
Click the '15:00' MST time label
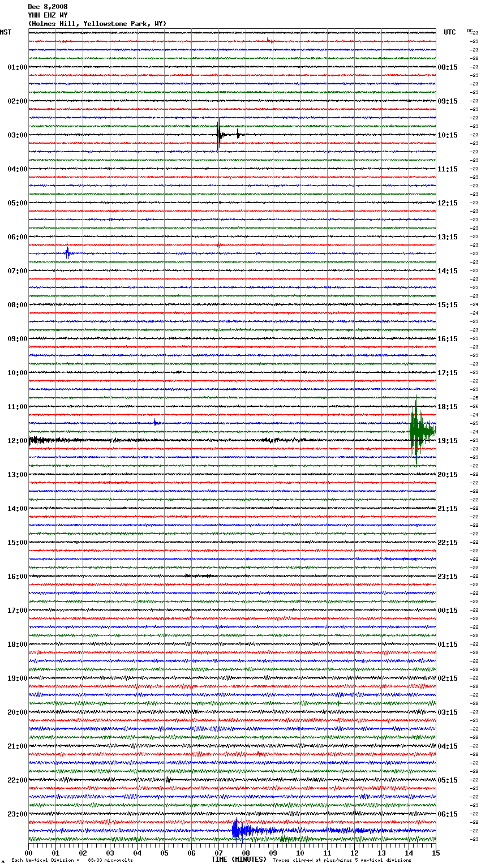tap(18, 543)
